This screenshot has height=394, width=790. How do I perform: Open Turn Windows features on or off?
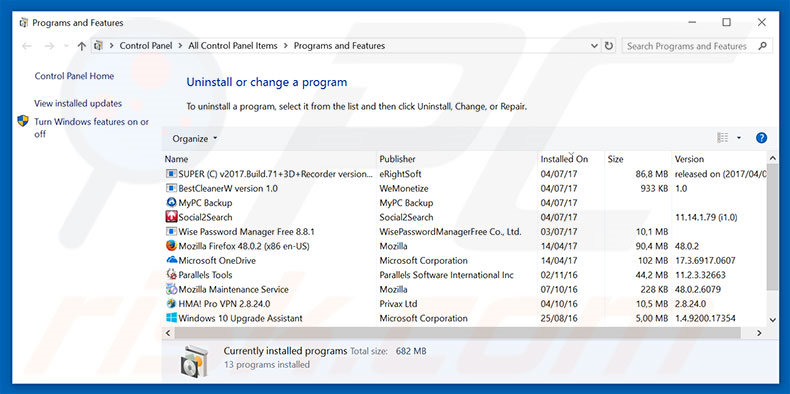pyautogui.click(x=92, y=127)
